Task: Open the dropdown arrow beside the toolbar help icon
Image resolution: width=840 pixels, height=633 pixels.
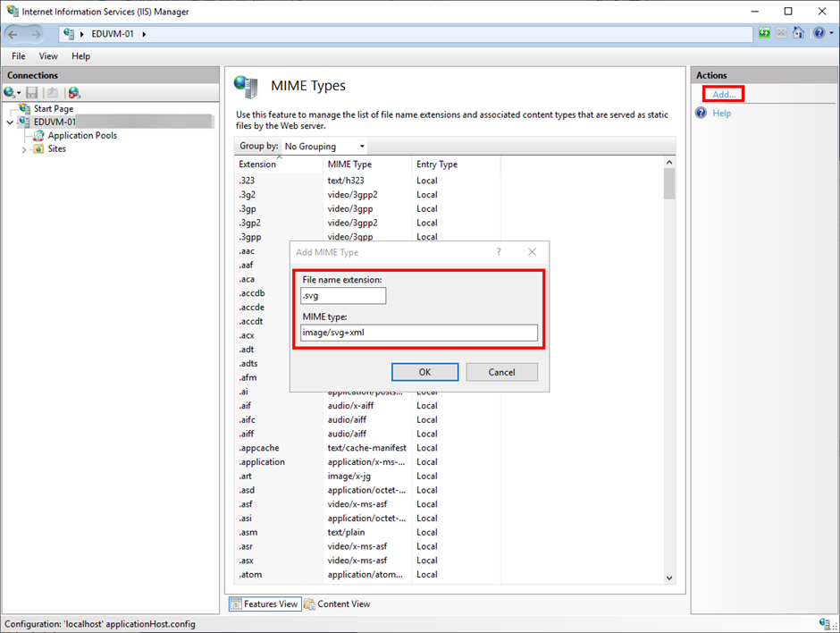Action: point(831,33)
